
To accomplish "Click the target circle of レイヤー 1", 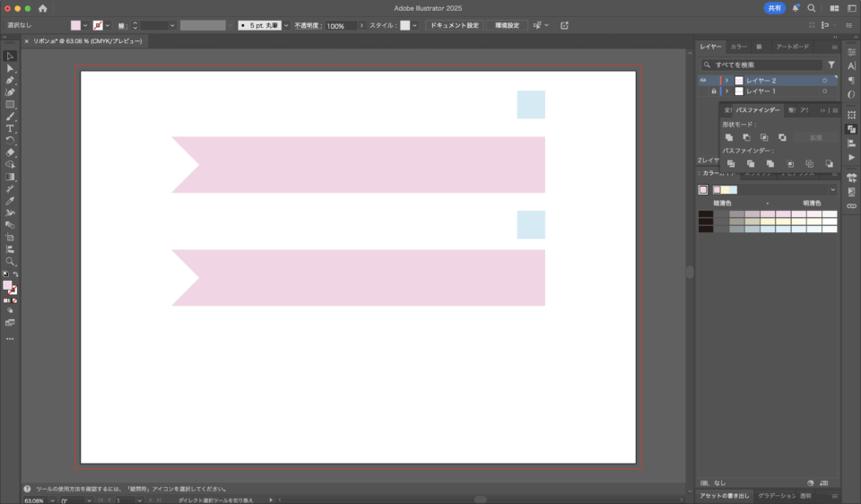I will point(824,91).
